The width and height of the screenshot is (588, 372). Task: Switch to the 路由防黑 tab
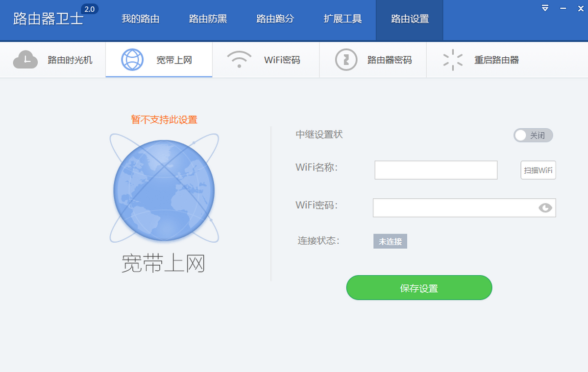[x=208, y=19]
